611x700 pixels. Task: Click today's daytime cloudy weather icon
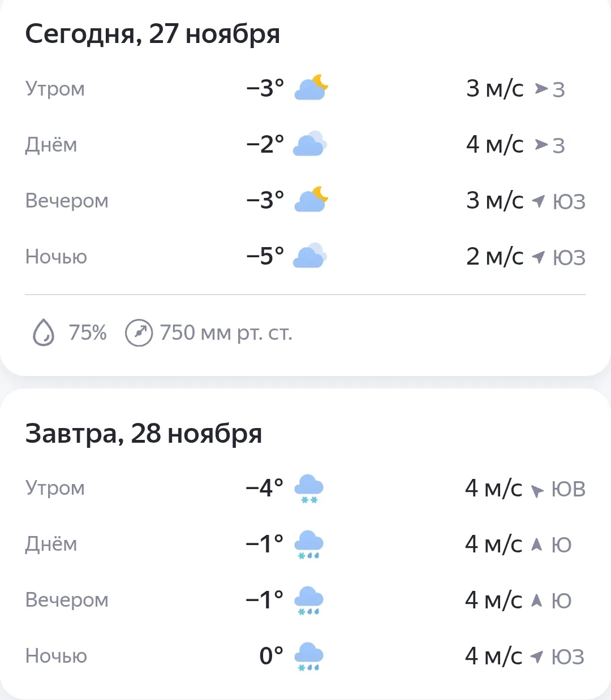[x=310, y=144]
